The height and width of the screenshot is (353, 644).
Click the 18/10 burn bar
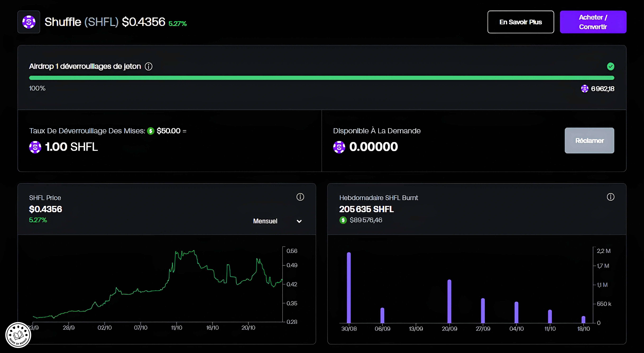[583, 320]
